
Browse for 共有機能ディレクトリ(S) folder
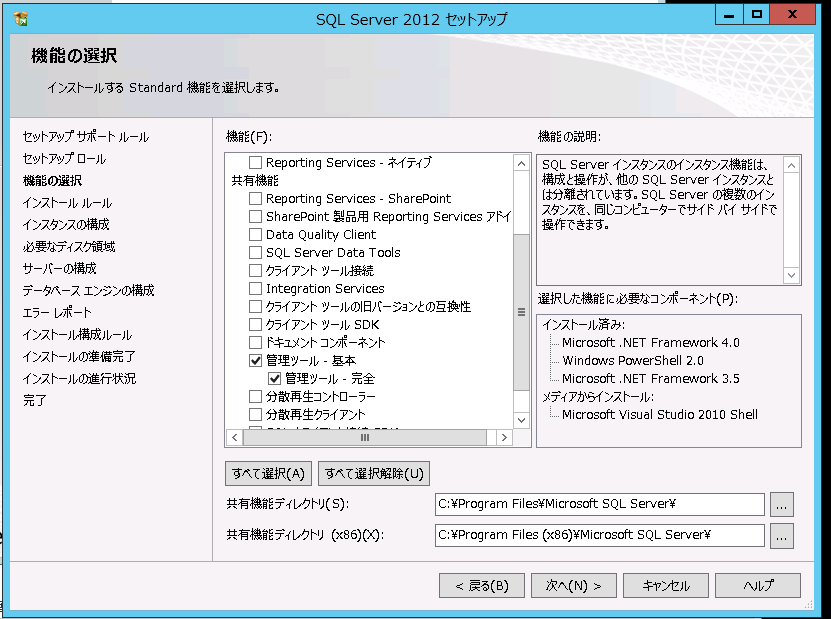tap(782, 505)
